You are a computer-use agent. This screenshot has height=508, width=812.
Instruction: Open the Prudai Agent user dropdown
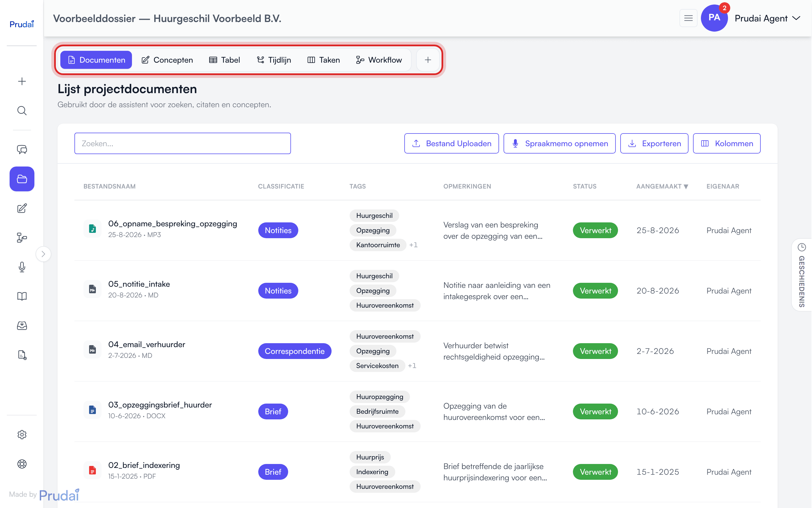[768, 18]
